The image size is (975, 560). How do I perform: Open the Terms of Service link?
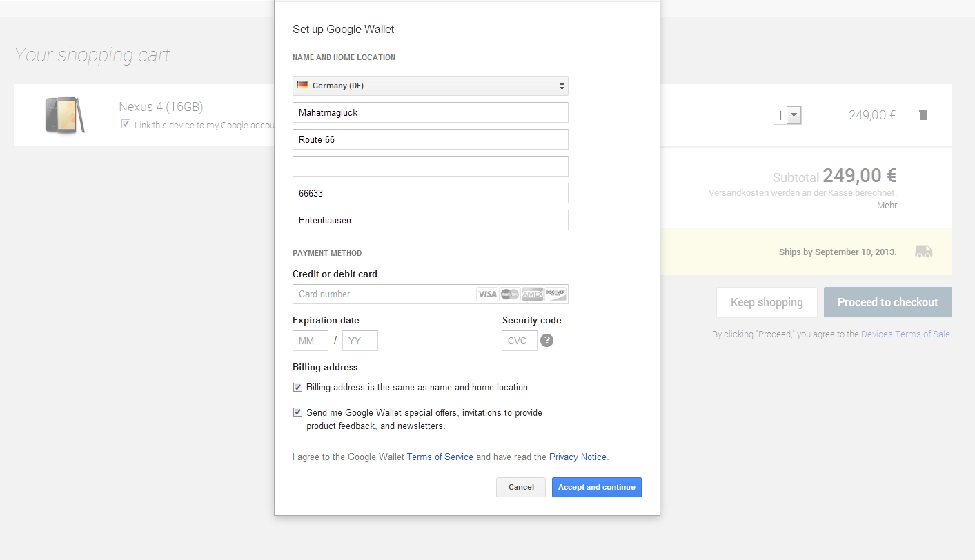[440, 457]
